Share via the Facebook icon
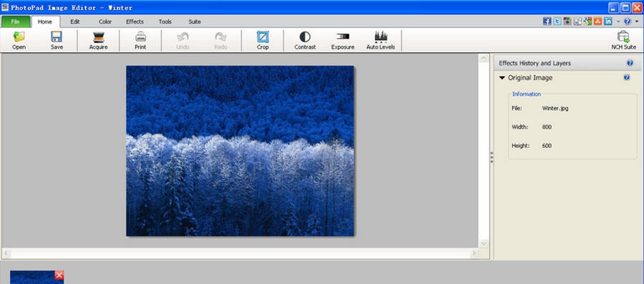 pos(547,21)
